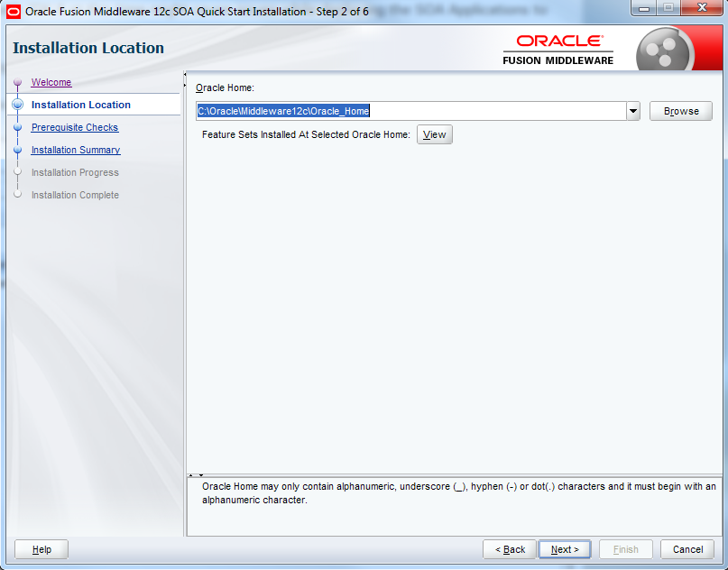Click the Installation Complete step label
This screenshot has height=570, width=728.
point(75,195)
